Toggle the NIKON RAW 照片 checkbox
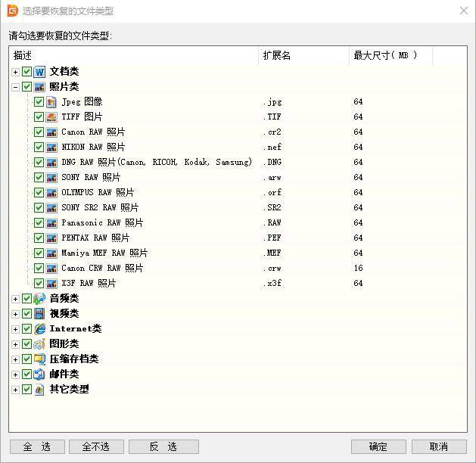 (x=39, y=147)
